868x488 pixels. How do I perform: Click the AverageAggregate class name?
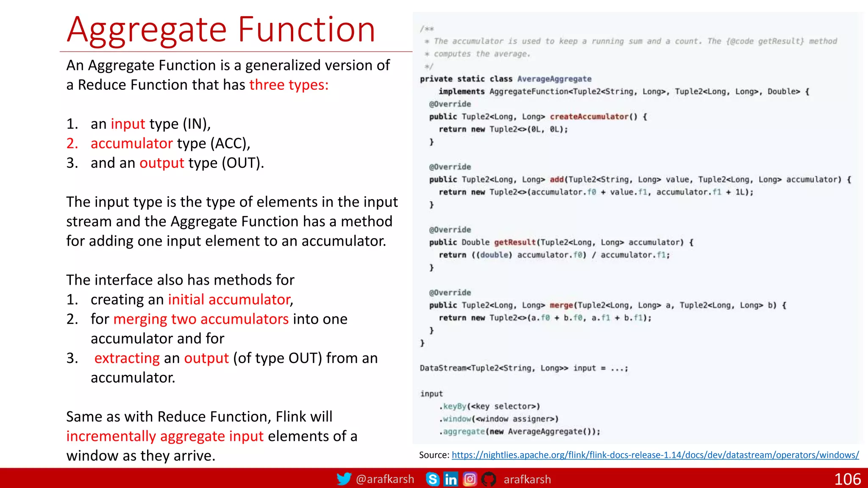(x=554, y=79)
